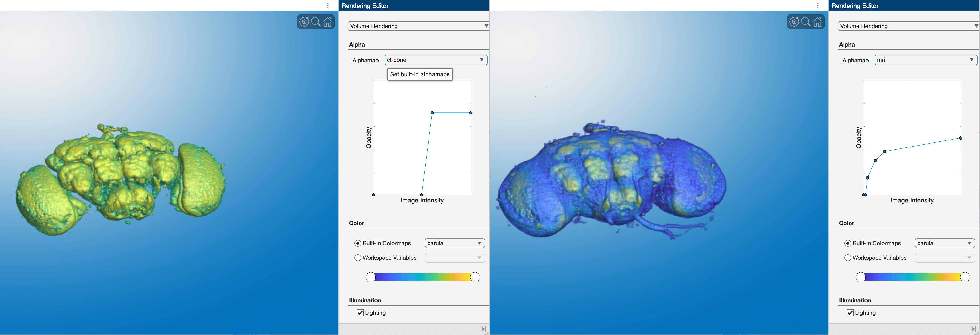Select the zoom magnifier in the left viewer
This screenshot has height=335, width=980.
click(x=316, y=22)
